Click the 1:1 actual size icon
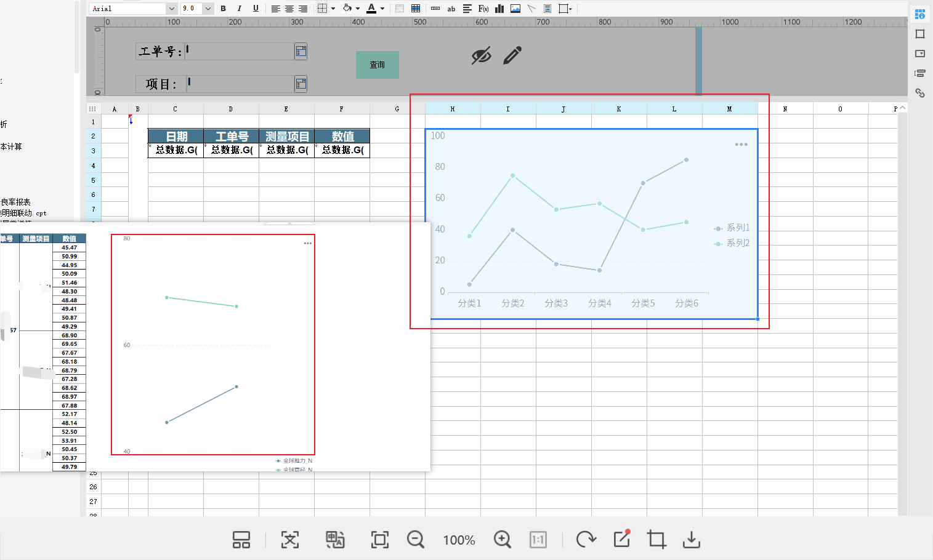 [x=538, y=540]
